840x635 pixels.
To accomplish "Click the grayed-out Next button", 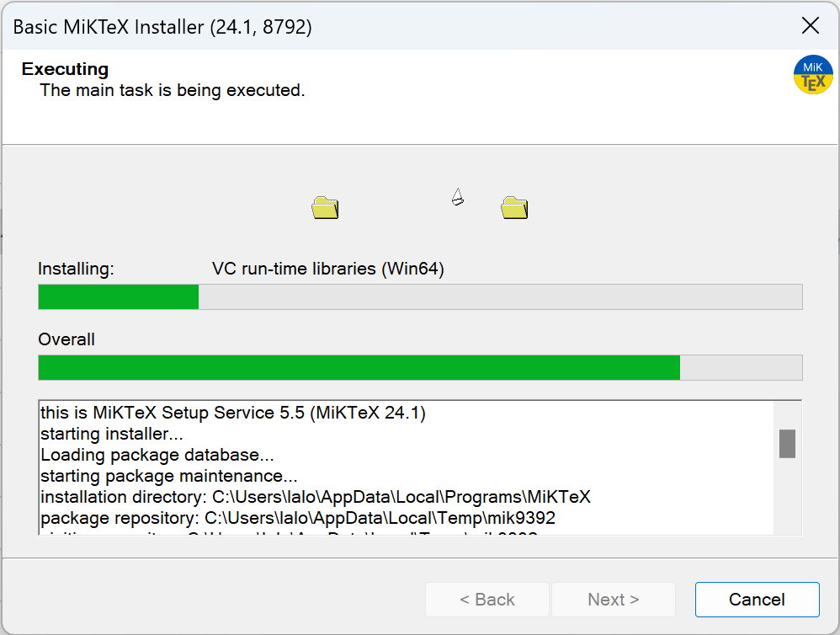I will 613,600.
